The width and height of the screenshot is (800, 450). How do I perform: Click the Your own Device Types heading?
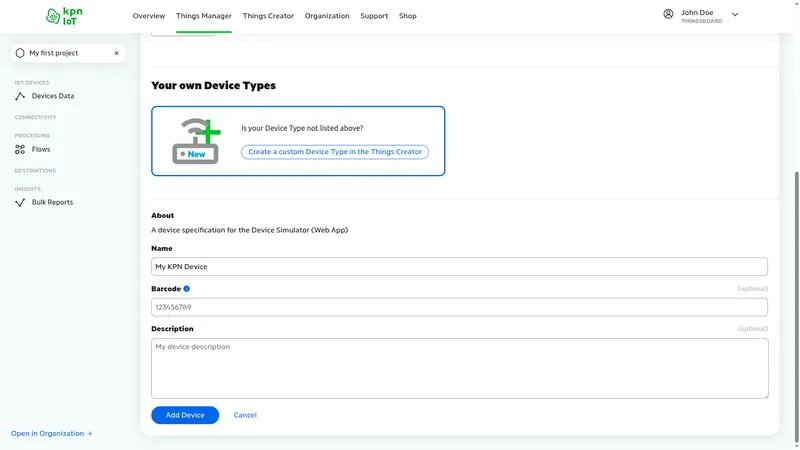(213, 85)
